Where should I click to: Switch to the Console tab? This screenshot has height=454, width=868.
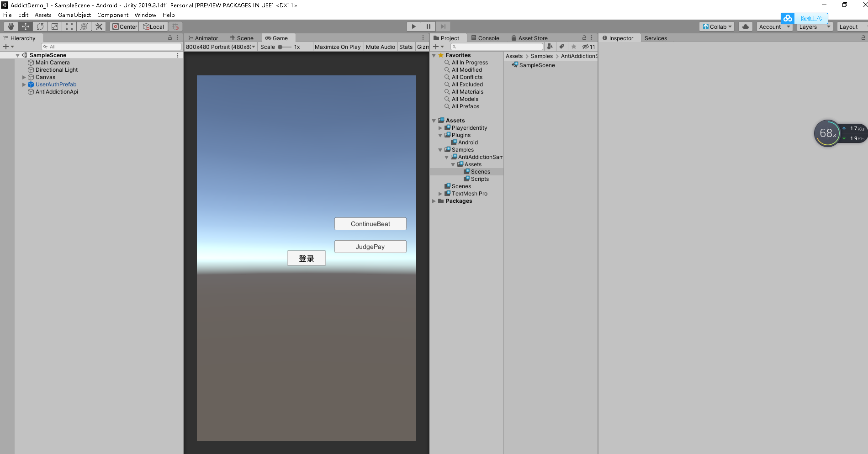[x=485, y=38]
